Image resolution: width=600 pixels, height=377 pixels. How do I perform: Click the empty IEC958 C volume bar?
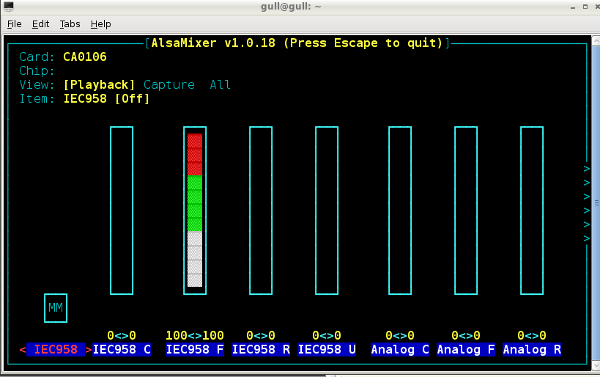[122, 211]
